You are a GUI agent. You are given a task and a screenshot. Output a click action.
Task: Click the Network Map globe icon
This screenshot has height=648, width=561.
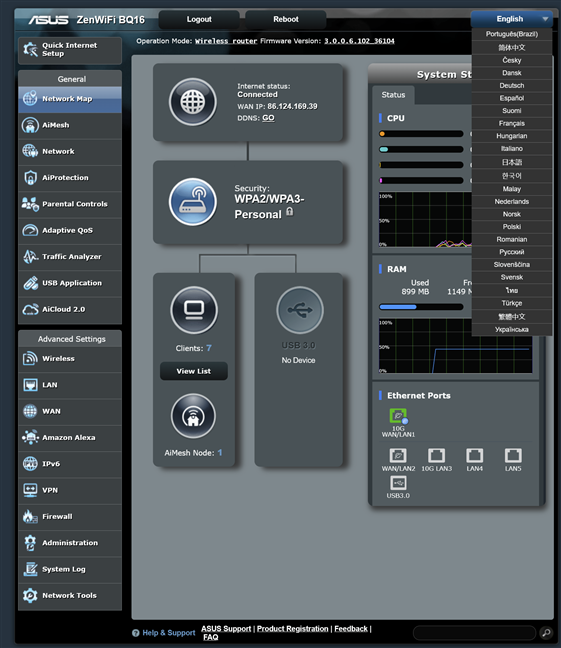(x=30, y=98)
